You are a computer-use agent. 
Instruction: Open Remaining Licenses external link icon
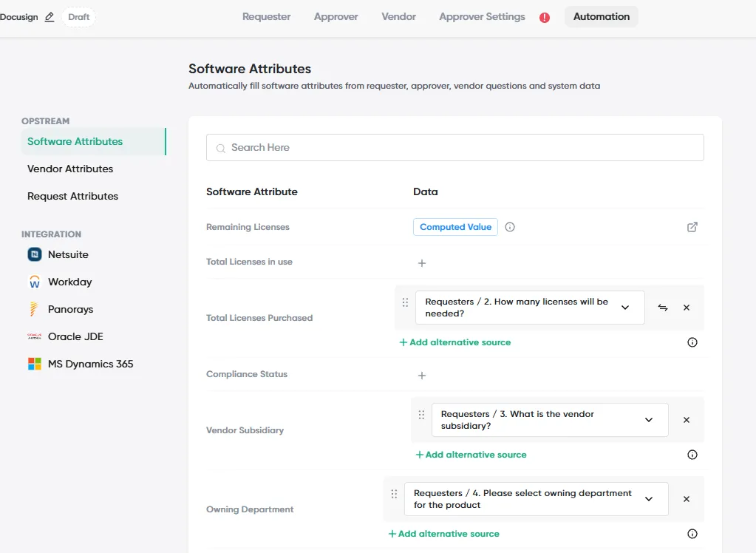coord(692,227)
